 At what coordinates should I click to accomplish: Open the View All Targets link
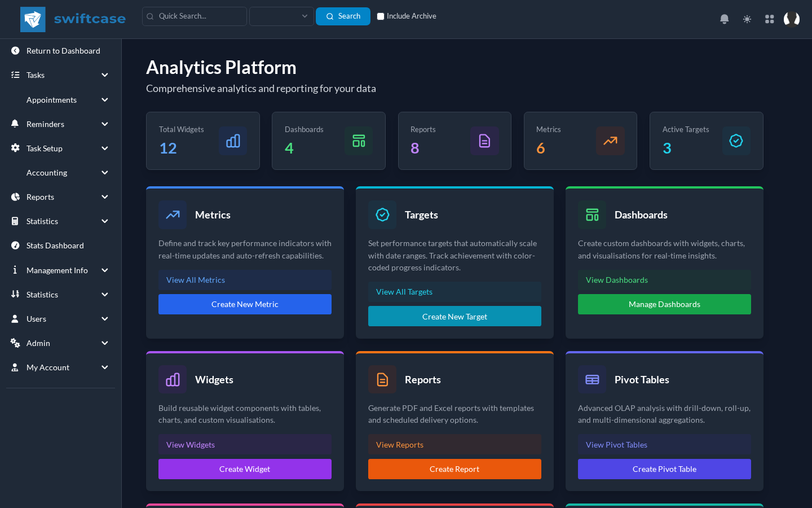click(404, 292)
